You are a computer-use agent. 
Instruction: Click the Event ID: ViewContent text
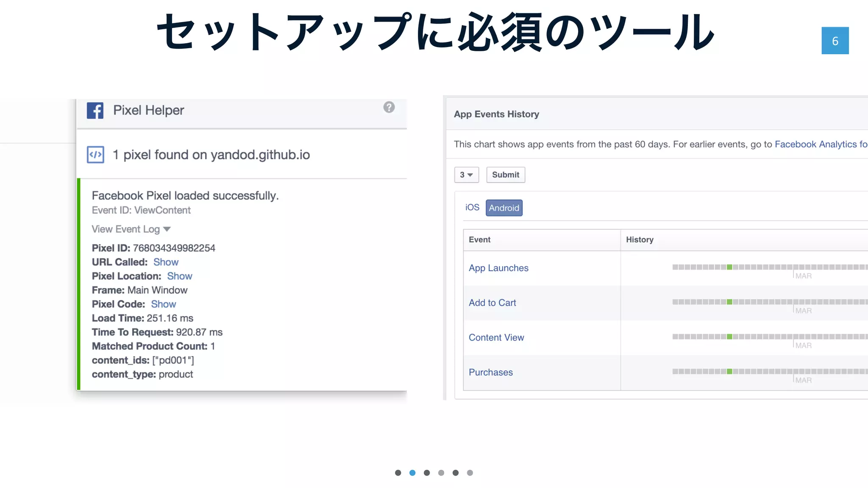click(x=141, y=211)
